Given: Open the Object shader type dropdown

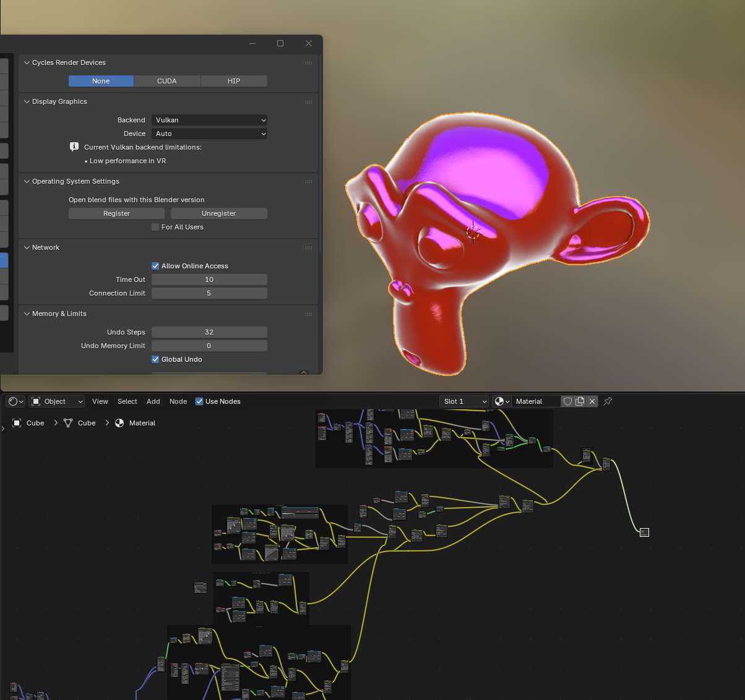Looking at the screenshot, I should coord(57,401).
